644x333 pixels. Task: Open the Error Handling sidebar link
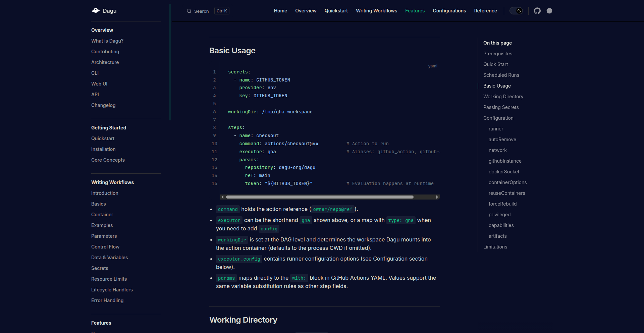[x=107, y=300]
